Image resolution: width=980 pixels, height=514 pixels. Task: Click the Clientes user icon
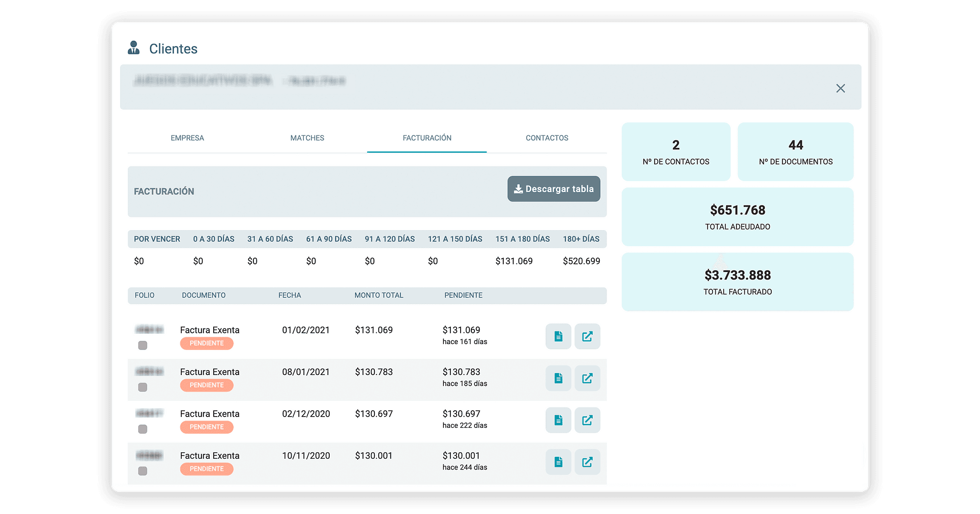click(133, 48)
